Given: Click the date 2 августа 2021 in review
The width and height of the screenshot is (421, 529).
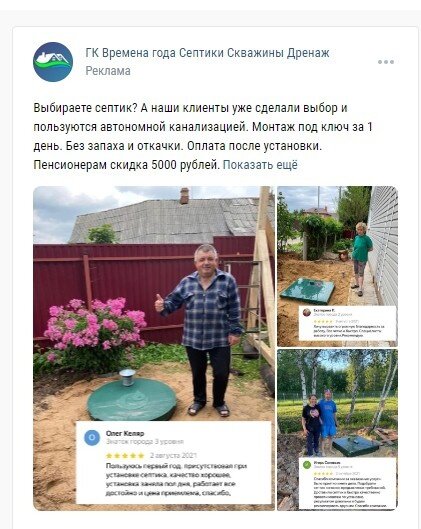Looking at the screenshot, I should [173, 455].
